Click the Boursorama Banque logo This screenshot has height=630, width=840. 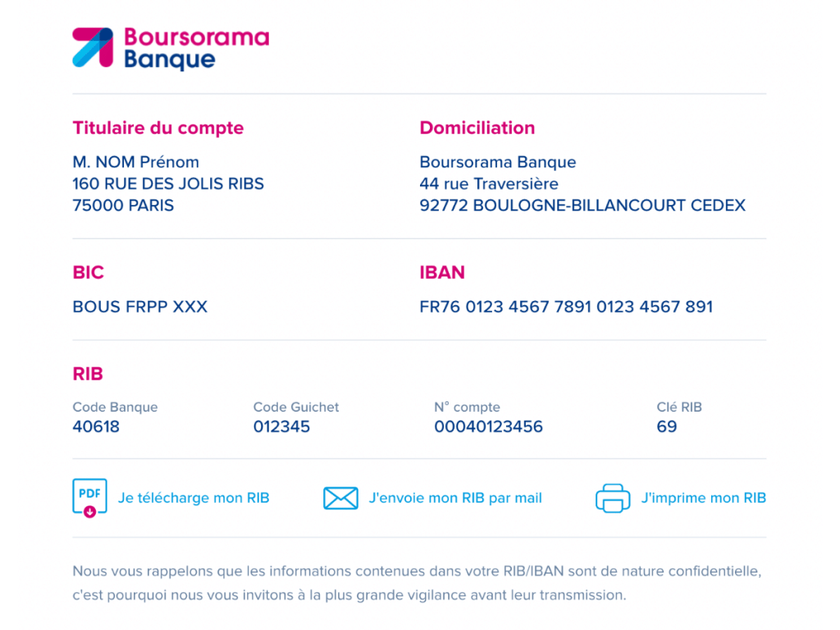point(170,48)
